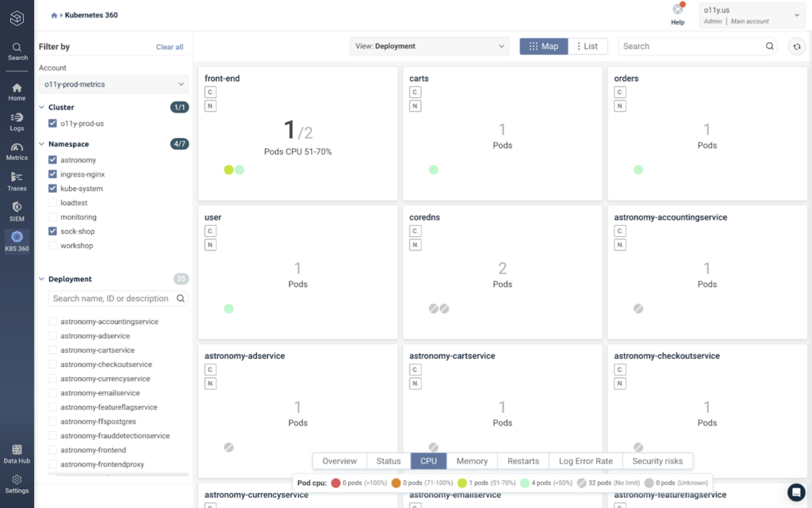The height and width of the screenshot is (508, 812).
Task: Click the home breadcrumb icon
Action: [x=54, y=16]
